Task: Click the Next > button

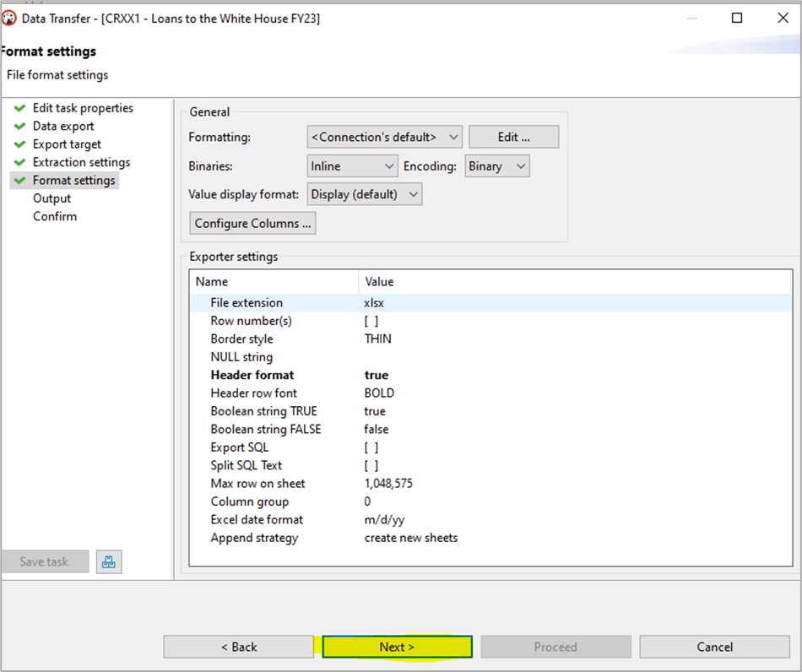Action: click(397, 647)
